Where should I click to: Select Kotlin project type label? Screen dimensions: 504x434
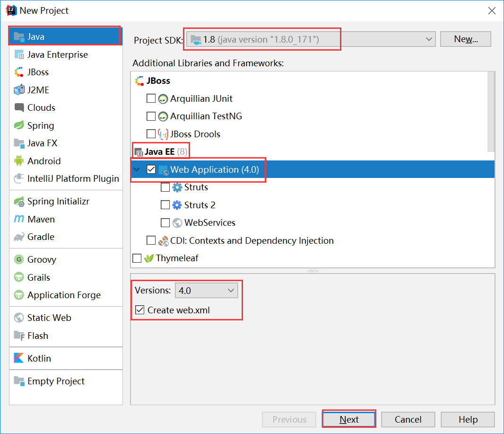(39, 358)
